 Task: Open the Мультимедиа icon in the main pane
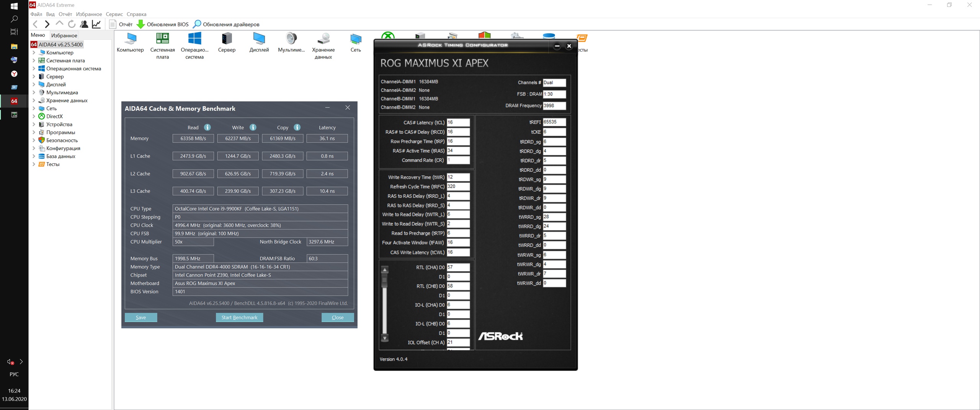[x=291, y=42]
